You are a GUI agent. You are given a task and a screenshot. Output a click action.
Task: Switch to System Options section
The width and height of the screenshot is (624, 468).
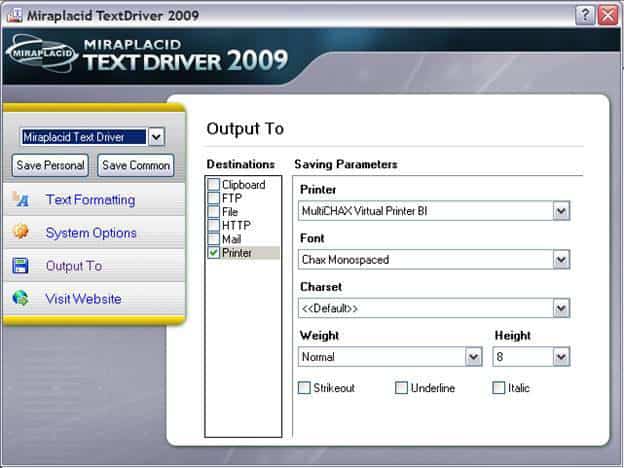pyautogui.click(x=91, y=233)
